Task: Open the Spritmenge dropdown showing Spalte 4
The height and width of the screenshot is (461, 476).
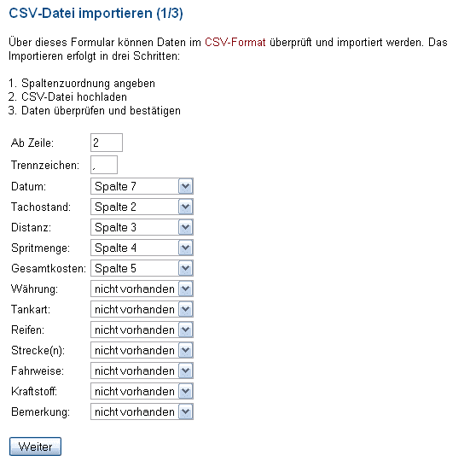Action: (x=142, y=248)
